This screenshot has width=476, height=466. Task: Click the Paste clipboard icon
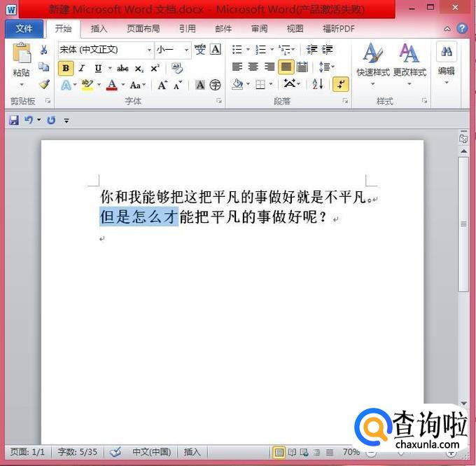[21, 53]
